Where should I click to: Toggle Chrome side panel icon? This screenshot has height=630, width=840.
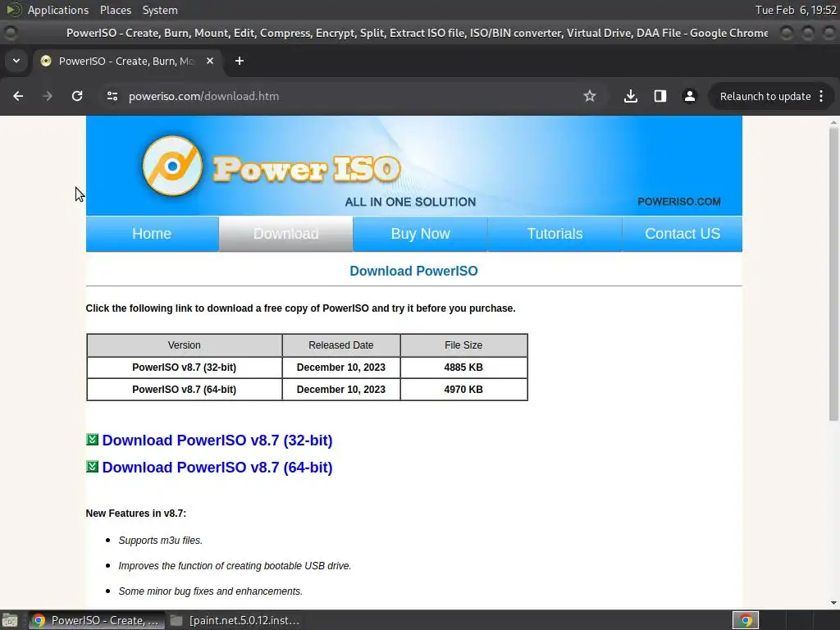tap(660, 96)
